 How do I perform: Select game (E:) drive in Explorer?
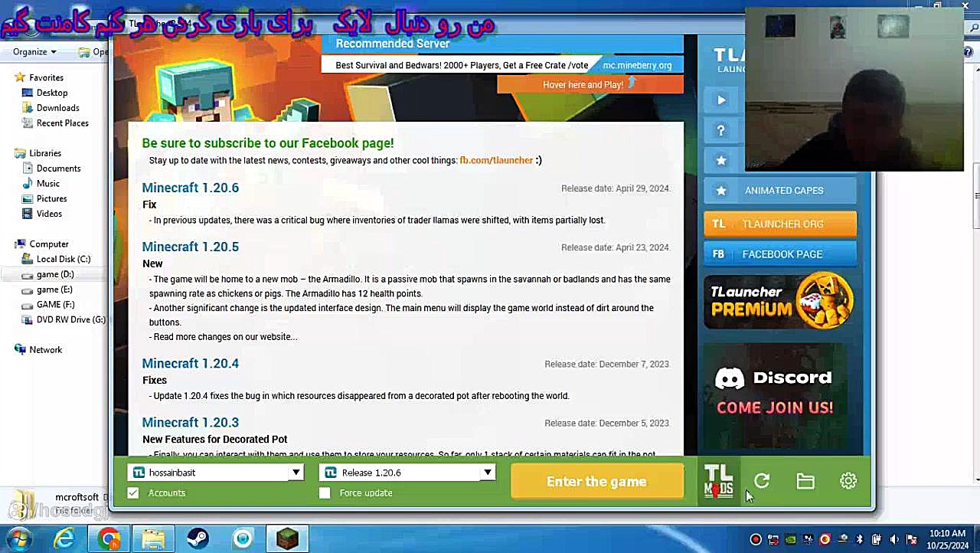tap(54, 290)
